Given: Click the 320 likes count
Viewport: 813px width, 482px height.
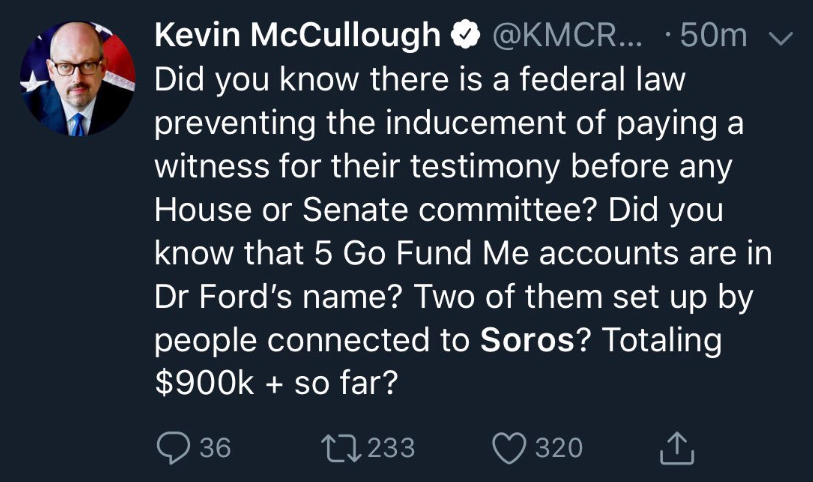Looking at the screenshot, I should click(559, 447).
